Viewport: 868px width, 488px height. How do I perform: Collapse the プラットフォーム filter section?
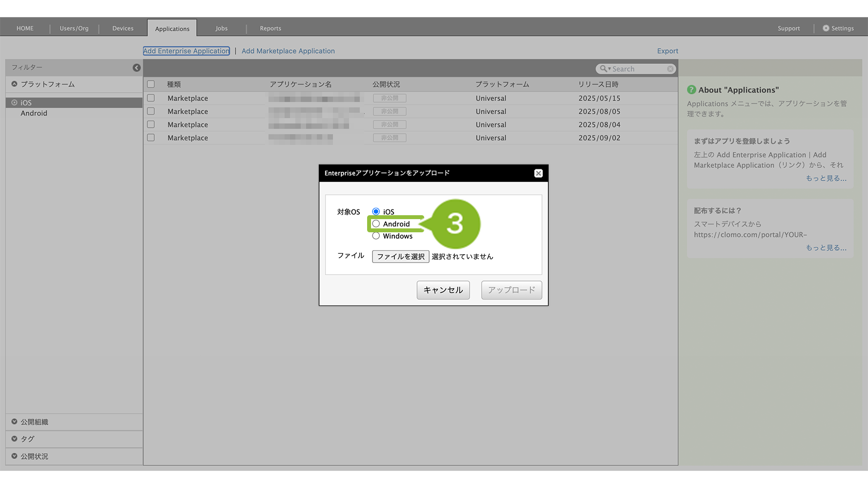(15, 84)
